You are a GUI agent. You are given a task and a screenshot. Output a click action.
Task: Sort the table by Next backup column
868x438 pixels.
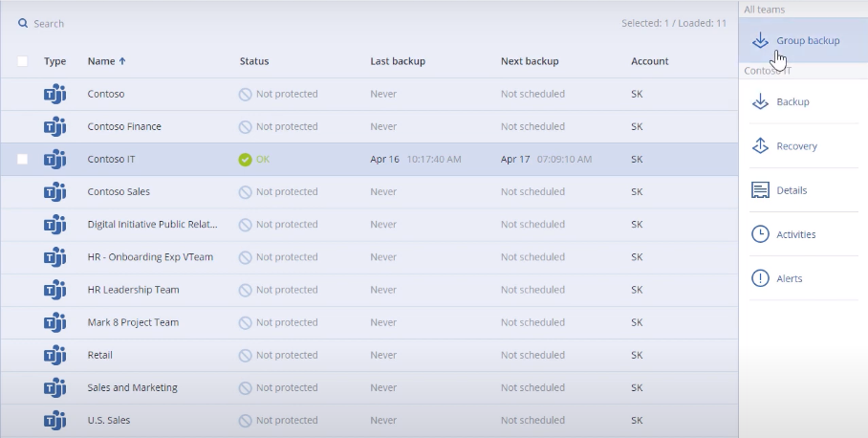tap(530, 61)
